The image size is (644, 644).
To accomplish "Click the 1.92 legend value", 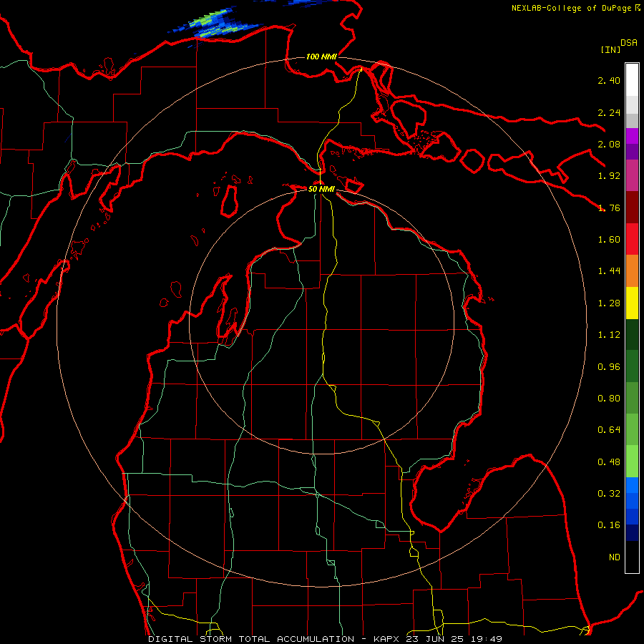I will point(609,176).
